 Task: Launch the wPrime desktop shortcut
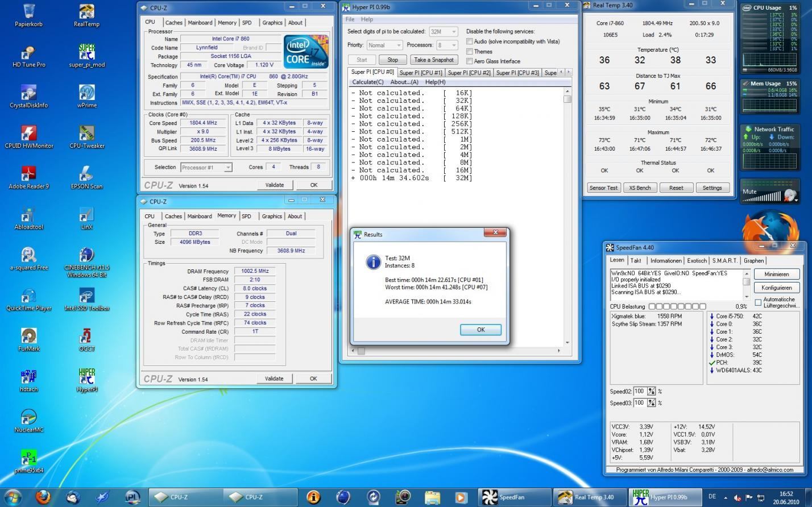click(x=86, y=96)
